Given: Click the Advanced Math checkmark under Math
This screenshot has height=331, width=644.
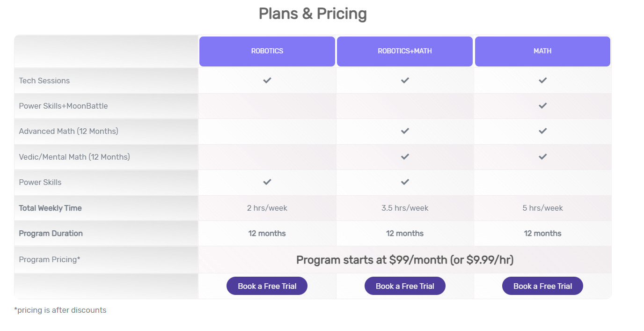Looking at the screenshot, I should click(542, 131).
